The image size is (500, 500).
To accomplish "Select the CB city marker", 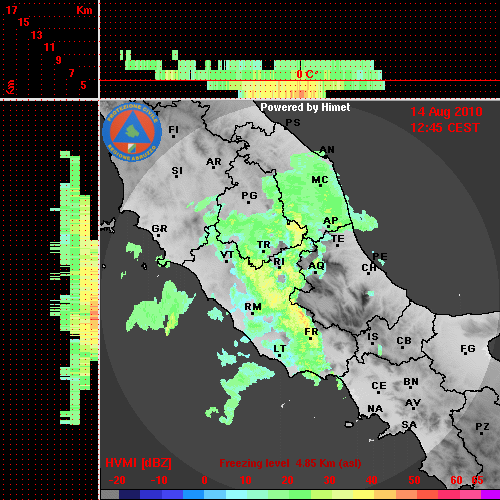I will click(x=402, y=347).
